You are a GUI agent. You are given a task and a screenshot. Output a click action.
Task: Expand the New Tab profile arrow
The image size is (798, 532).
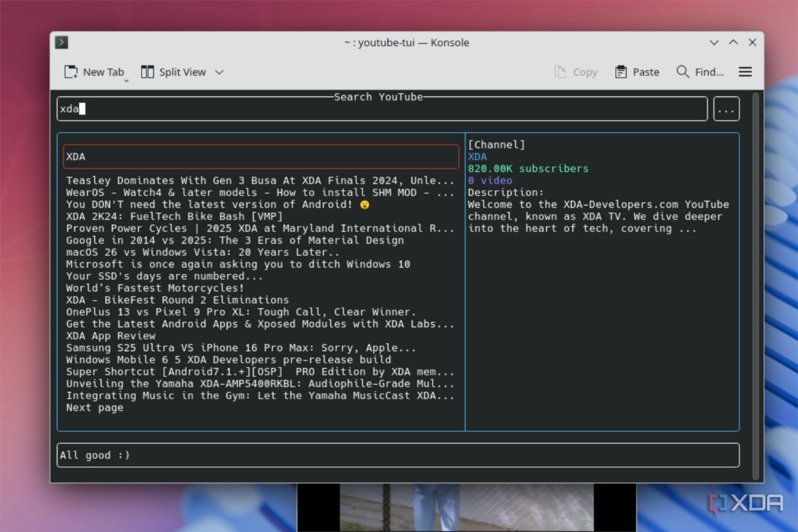pos(126,81)
